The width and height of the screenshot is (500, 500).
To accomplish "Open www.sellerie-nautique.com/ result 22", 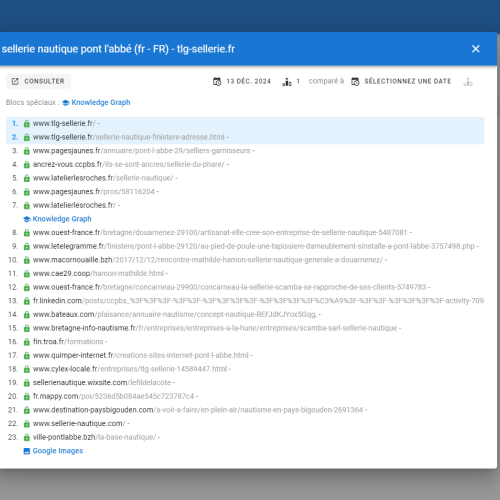I will click(x=79, y=423).
